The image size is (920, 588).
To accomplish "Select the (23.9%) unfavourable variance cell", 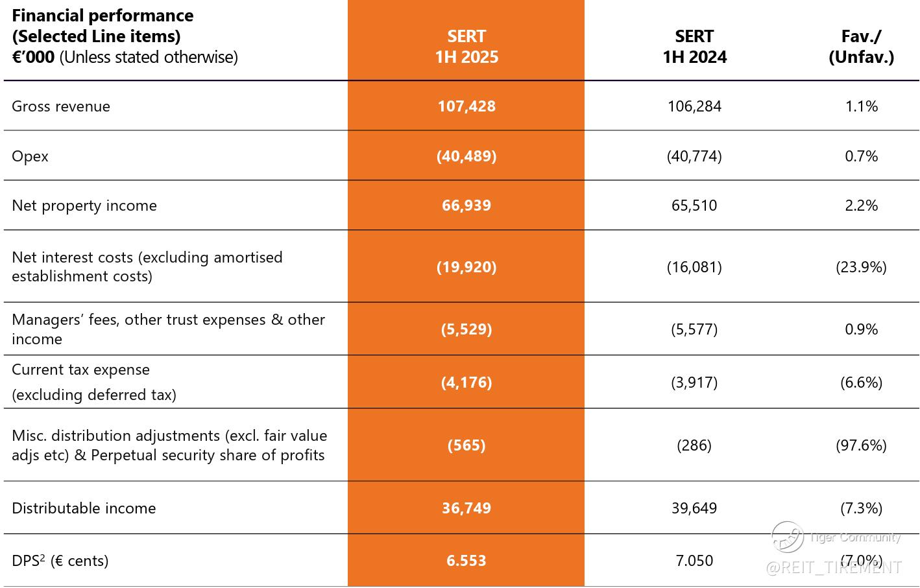I will [861, 267].
